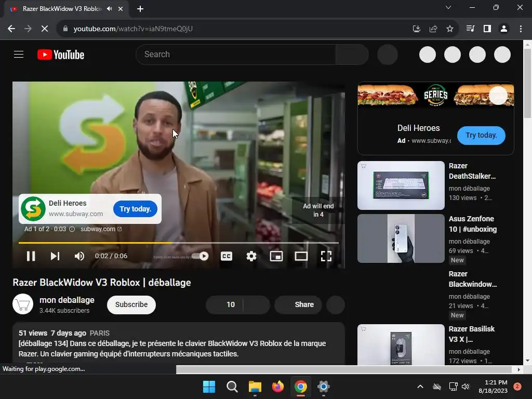Like the video showing 10 likes
Viewport: 532px width, 399px height.
224,304
